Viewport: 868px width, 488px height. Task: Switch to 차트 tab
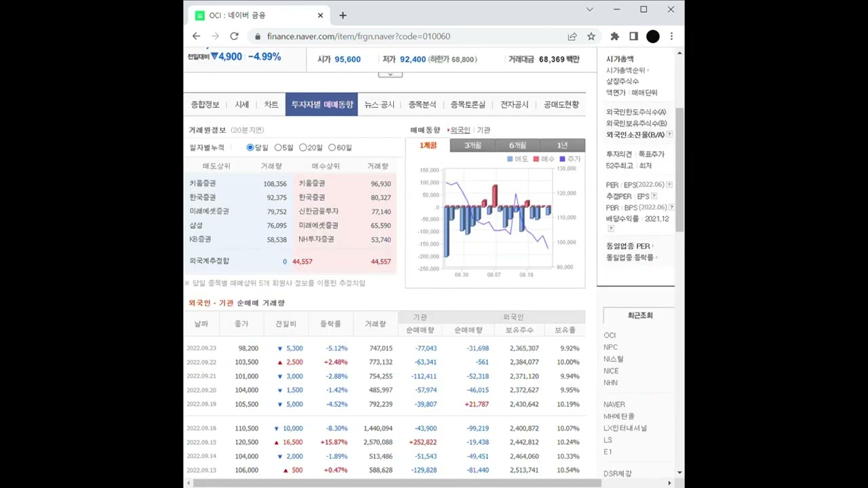coord(271,104)
